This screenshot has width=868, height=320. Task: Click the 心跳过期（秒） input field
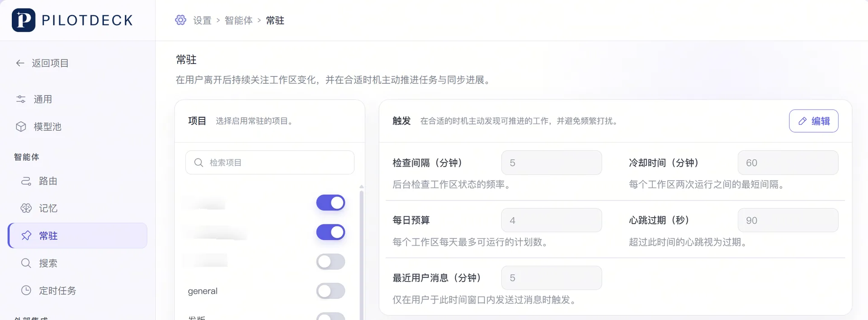788,220
